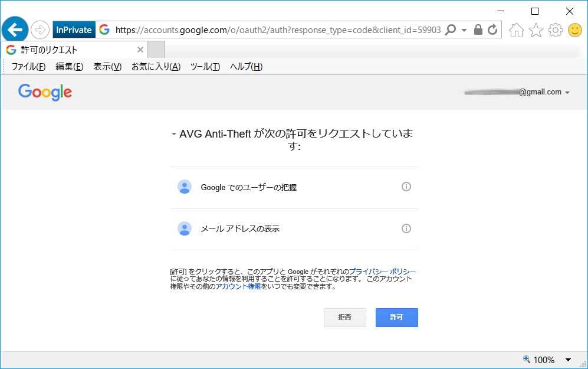Click the person icon beside メール アドレスの表示
The height and width of the screenshot is (369, 588).
coord(185,228)
